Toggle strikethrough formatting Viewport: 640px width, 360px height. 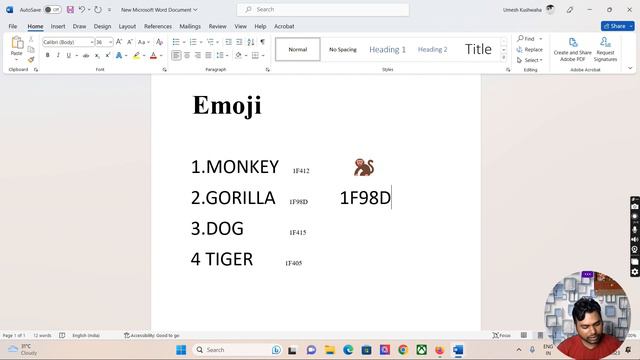pyautogui.click(x=86, y=55)
